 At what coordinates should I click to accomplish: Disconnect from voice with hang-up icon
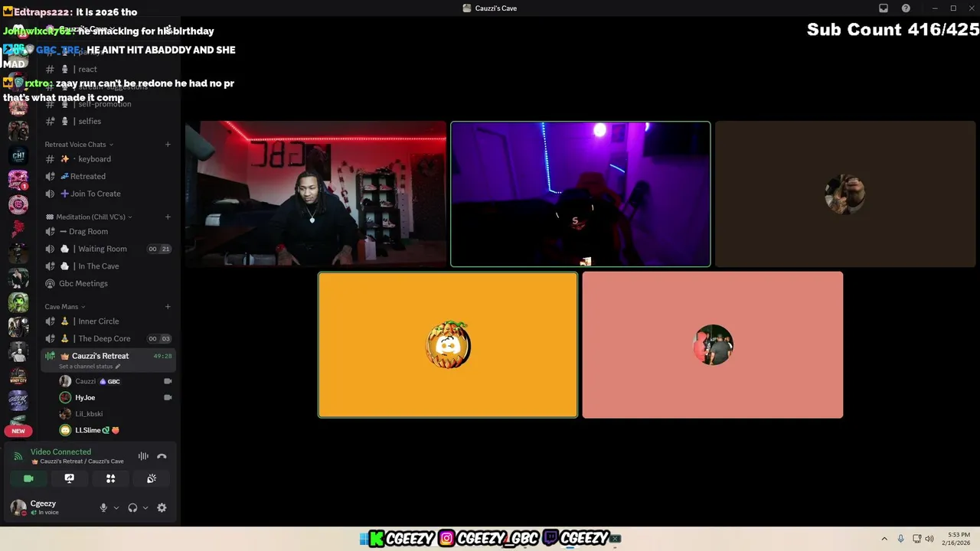pos(162,457)
